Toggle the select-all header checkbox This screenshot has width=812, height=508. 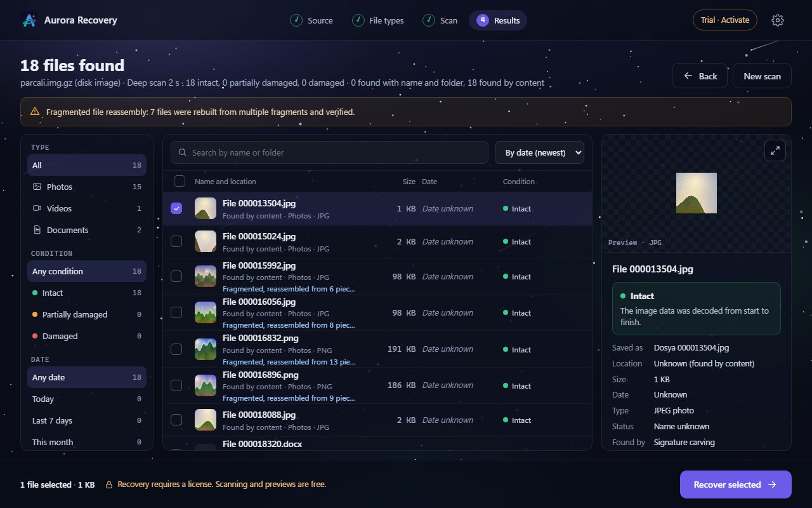[180, 181]
